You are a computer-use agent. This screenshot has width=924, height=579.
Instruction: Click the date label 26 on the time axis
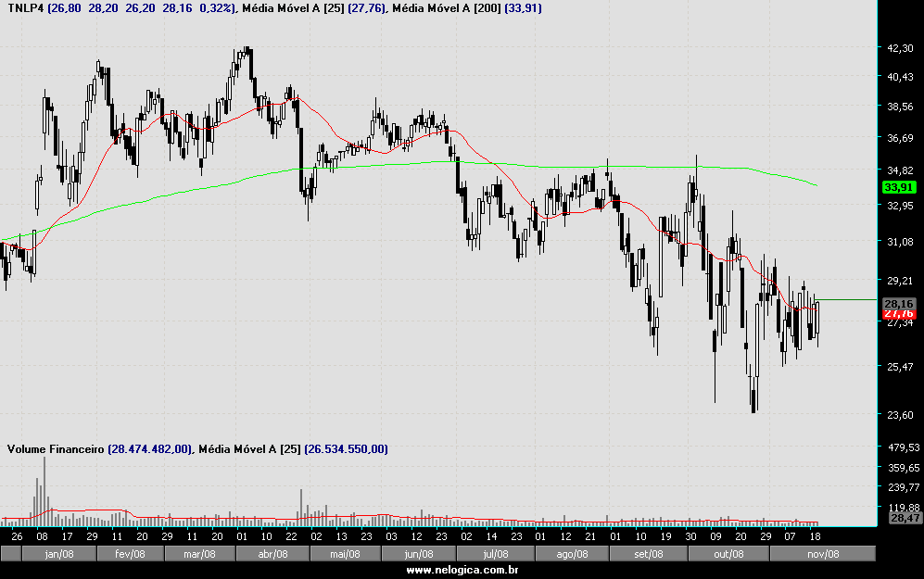pos(17,536)
